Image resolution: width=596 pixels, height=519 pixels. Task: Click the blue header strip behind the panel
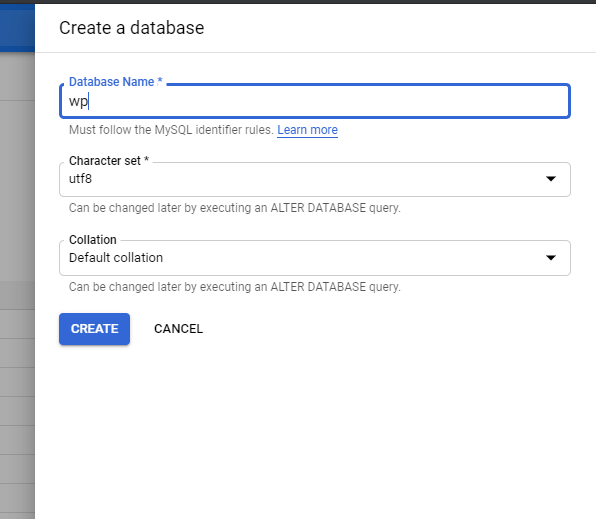[x=17, y=28]
